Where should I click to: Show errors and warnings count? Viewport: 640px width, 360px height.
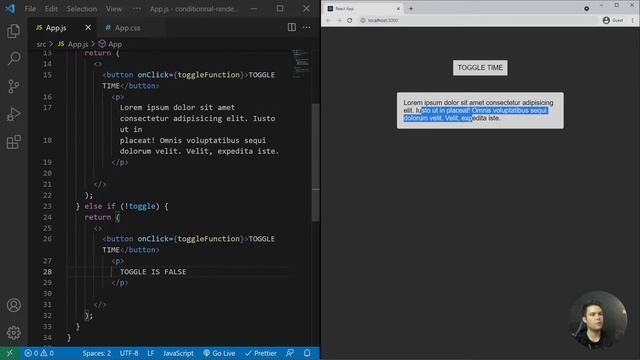39,353
